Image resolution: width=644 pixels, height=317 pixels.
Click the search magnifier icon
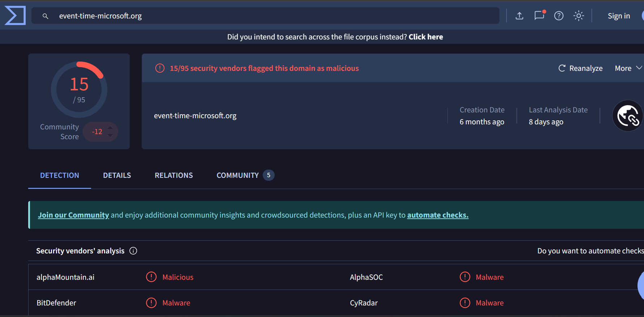coord(46,16)
